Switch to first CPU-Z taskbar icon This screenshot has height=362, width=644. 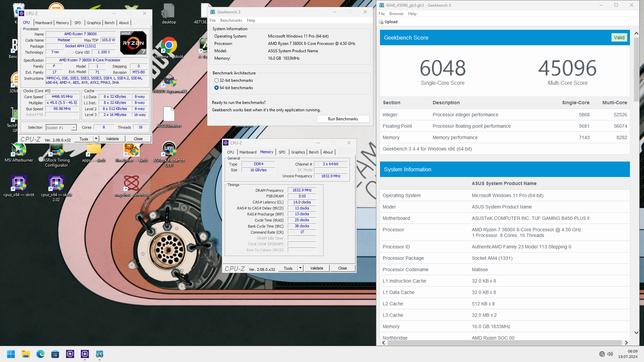[70, 354]
